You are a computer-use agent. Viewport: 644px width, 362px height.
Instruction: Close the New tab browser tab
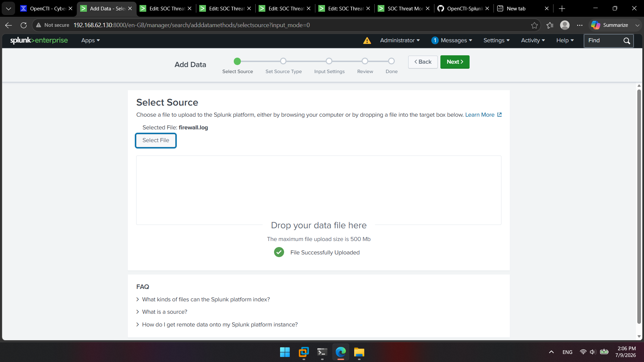(547, 9)
